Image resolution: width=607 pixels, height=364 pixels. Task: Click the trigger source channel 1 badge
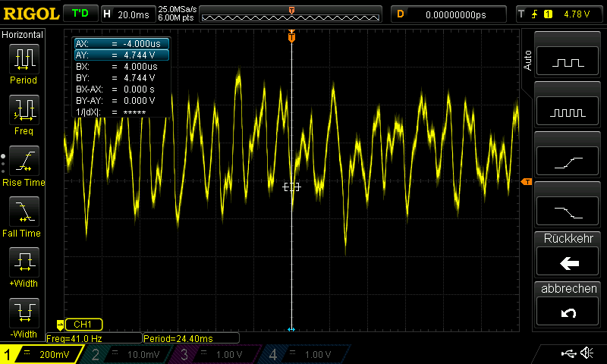tap(548, 14)
